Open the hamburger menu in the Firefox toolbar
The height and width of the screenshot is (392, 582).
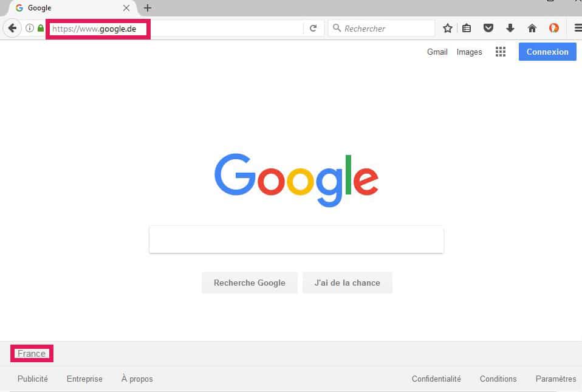pyautogui.click(x=578, y=28)
